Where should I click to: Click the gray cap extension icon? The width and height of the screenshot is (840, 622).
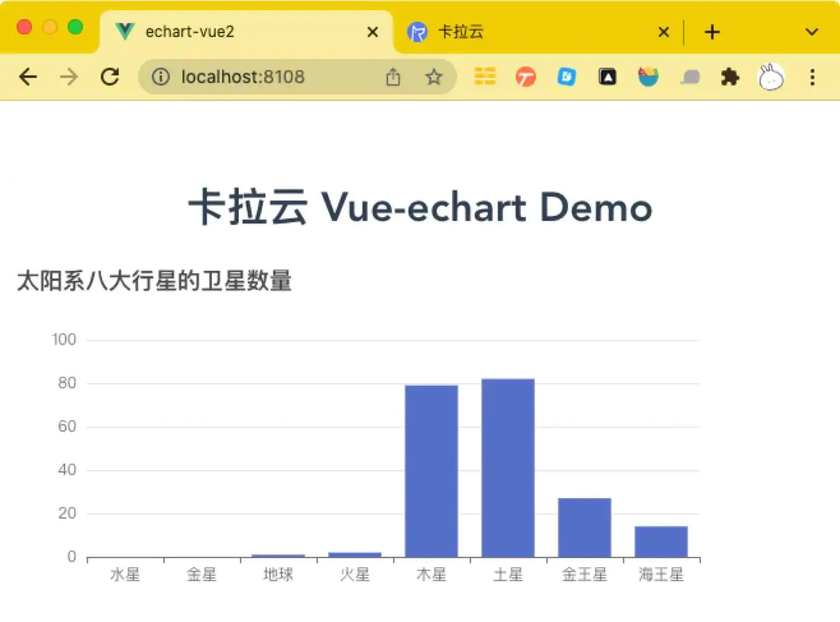(x=690, y=77)
